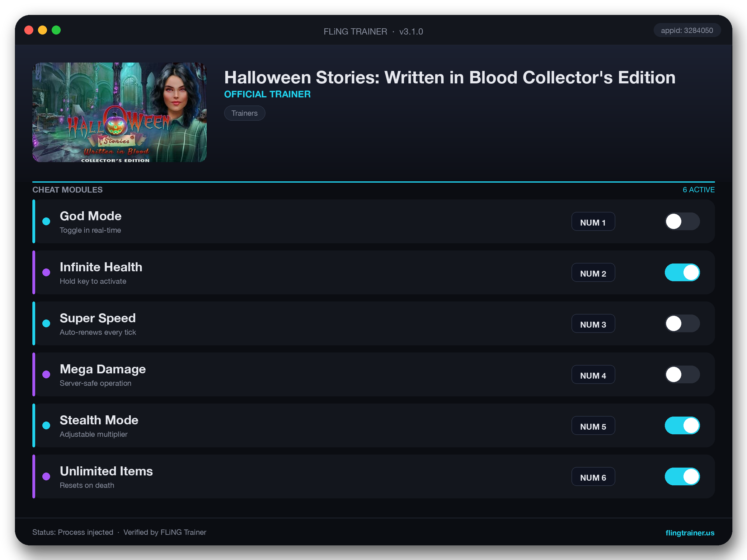Open the Halloween Stories game cover thumbnail

pyautogui.click(x=119, y=112)
